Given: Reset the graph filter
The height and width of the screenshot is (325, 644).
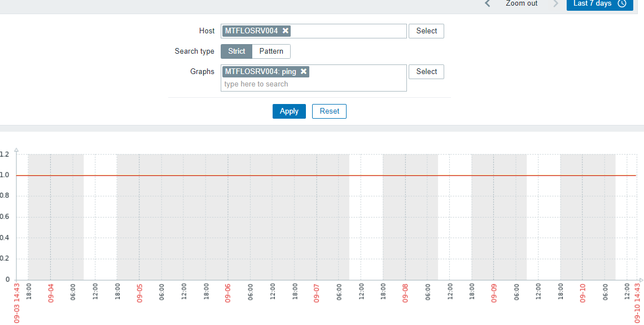Looking at the screenshot, I should (329, 111).
